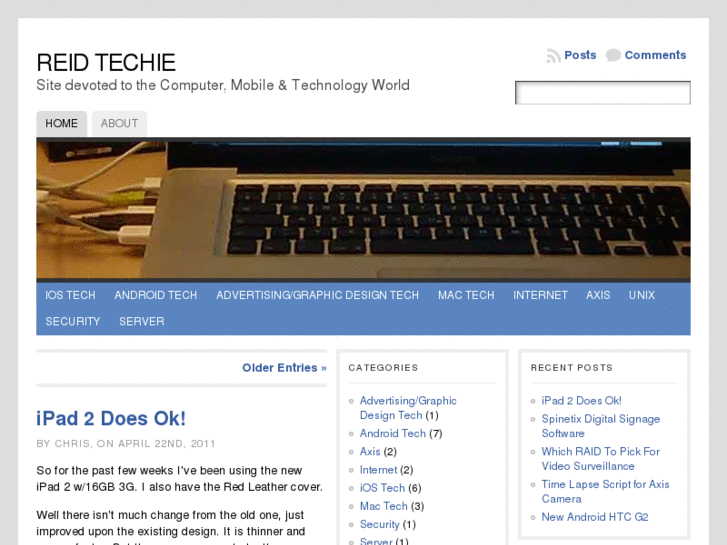The height and width of the screenshot is (545, 727).
Task: Switch to the ABOUT tab
Action: coord(119,123)
